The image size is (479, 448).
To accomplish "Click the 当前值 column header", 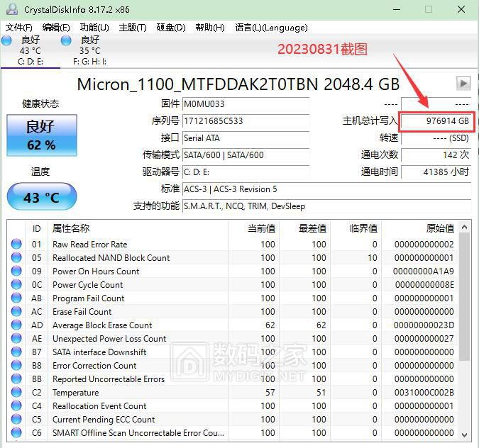I will point(253,228).
